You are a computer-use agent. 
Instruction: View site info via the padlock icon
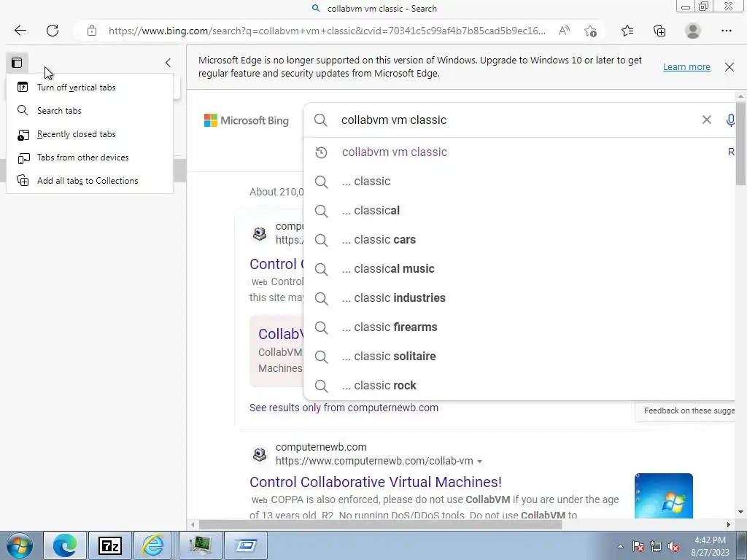(x=92, y=31)
